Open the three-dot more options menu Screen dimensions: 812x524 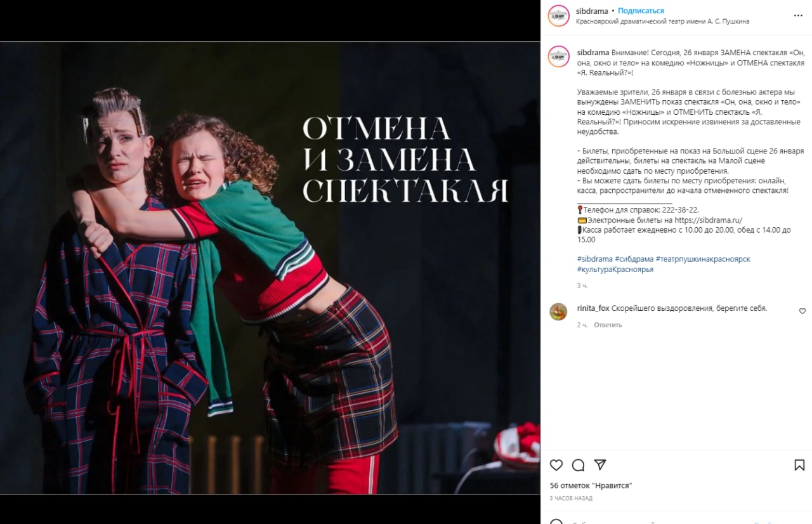[x=798, y=15]
